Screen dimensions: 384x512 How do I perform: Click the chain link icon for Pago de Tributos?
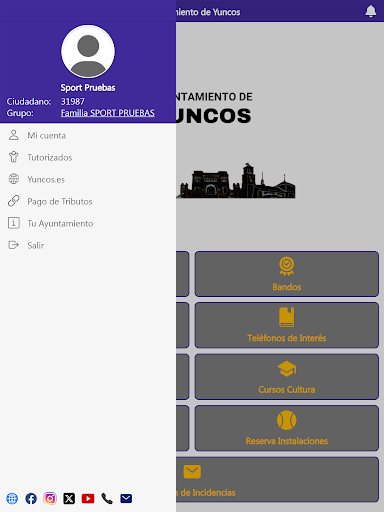coord(14,201)
